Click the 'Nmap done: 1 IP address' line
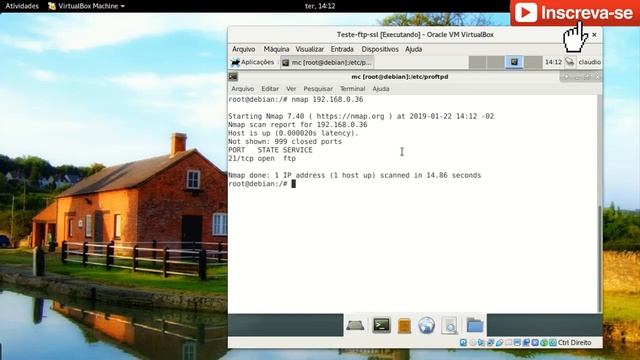 click(x=355, y=175)
